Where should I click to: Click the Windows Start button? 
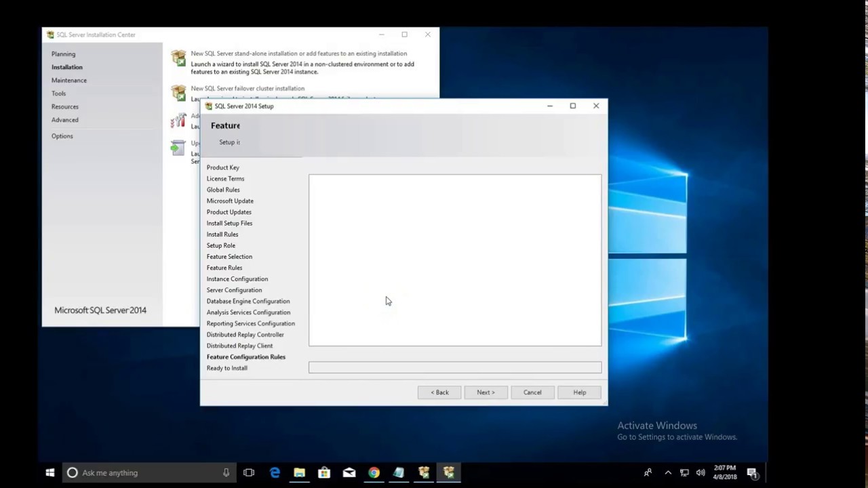coord(50,472)
